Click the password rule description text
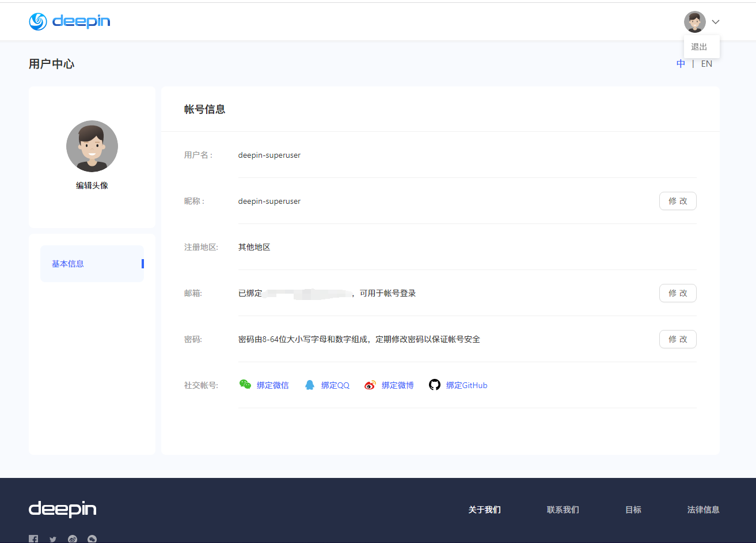Image resolution: width=756 pixels, height=543 pixels. [359, 339]
